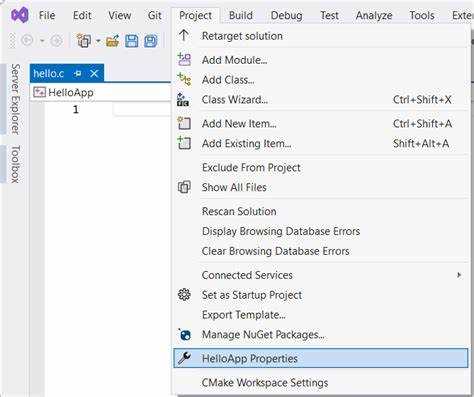474x397 pixels.
Task: Choose Manage NuGet Packages...
Action: point(321,335)
